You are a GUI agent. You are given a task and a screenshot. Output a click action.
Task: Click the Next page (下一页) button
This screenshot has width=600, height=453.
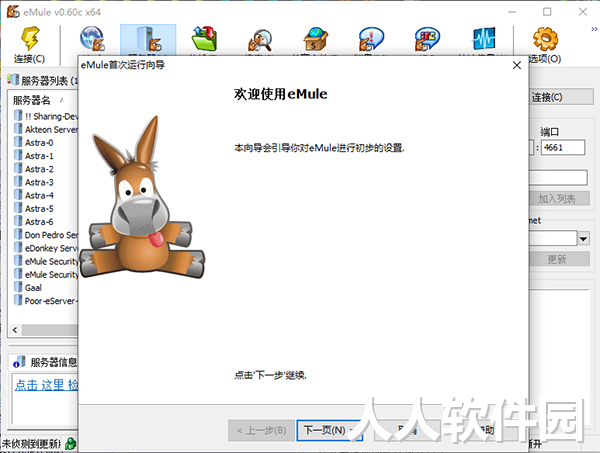click(329, 430)
